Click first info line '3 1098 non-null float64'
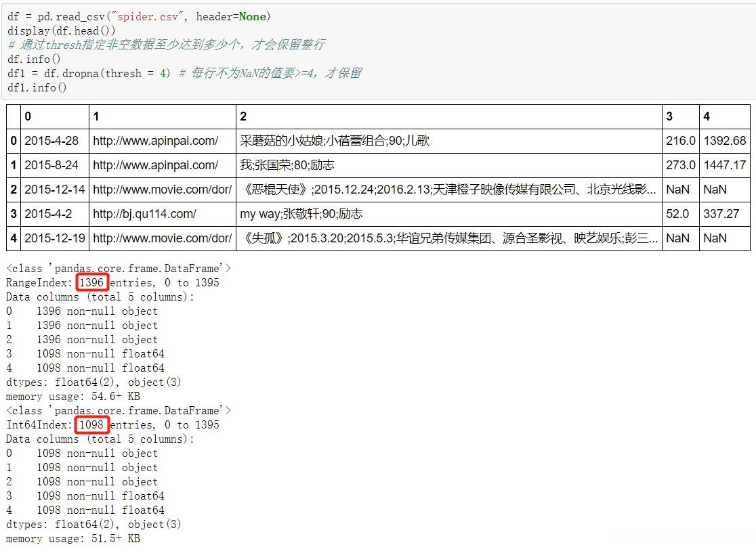This screenshot has width=756, height=549. click(85, 354)
